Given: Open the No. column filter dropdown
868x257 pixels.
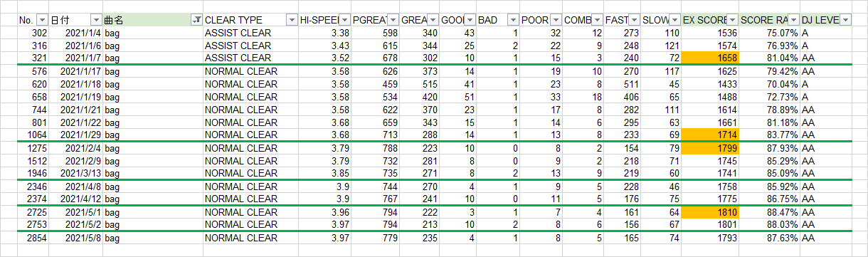Looking at the screenshot, I should tap(41, 20).
